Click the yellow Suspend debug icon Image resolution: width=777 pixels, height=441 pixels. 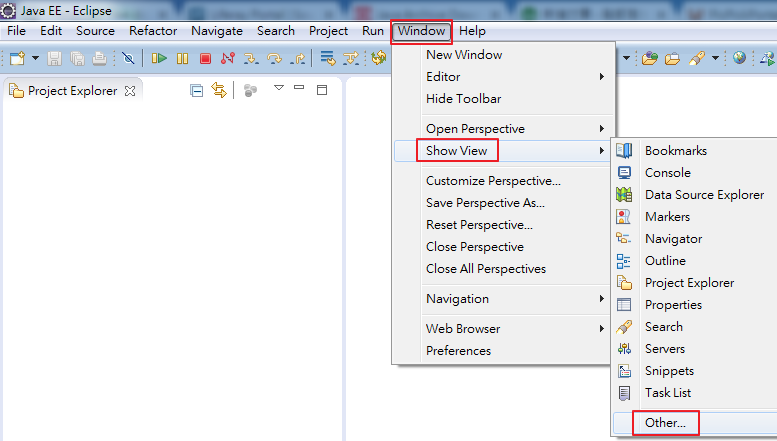click(x=182, y=58)
